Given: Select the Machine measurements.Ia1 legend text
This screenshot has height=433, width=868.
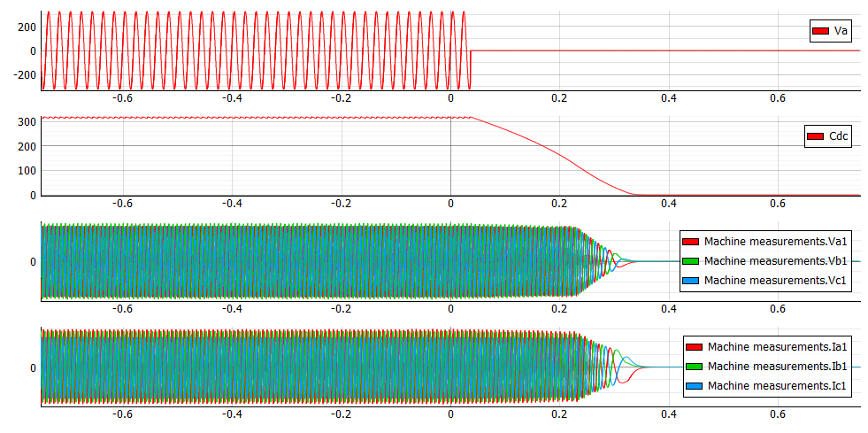Looking at the screenshot, I should tap(778, 346).
